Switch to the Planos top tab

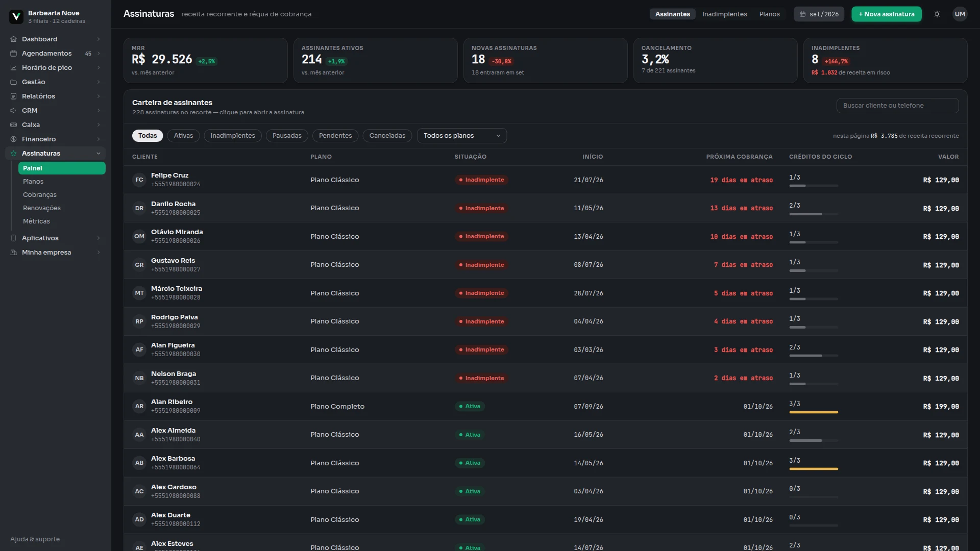coord(769,14)
